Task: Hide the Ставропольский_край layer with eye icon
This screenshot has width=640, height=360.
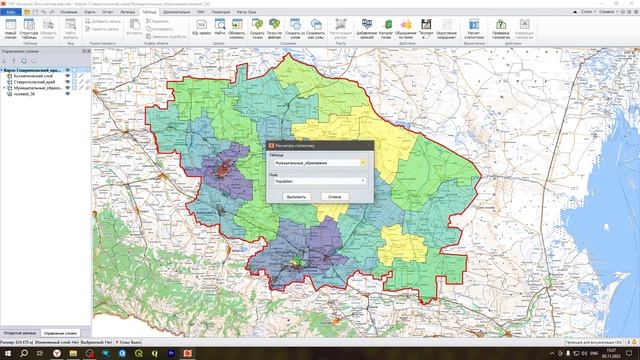Action: coord(68,82)
